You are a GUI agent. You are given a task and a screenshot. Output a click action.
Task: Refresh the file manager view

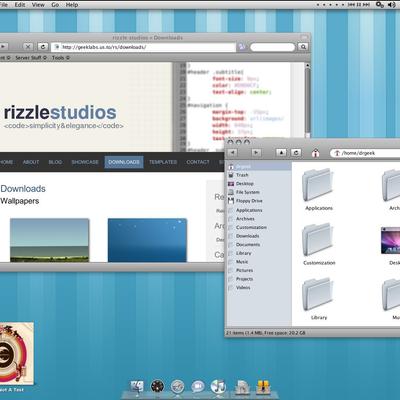(x=295, y=153)
